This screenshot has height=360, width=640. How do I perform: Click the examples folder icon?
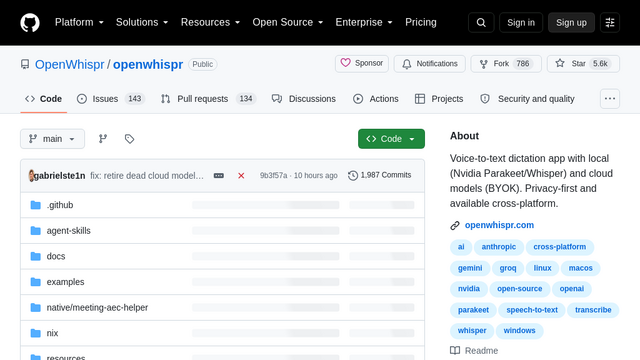click(x=36, y=282)
